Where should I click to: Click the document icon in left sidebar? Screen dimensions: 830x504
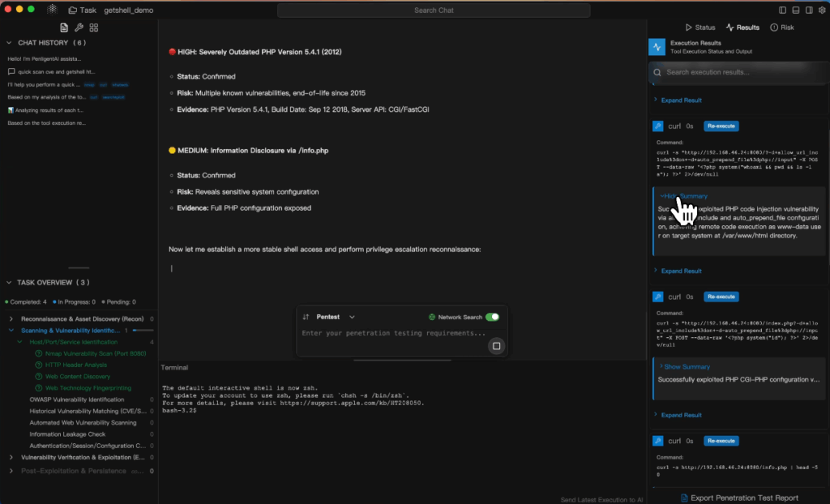tap(64, 28)
